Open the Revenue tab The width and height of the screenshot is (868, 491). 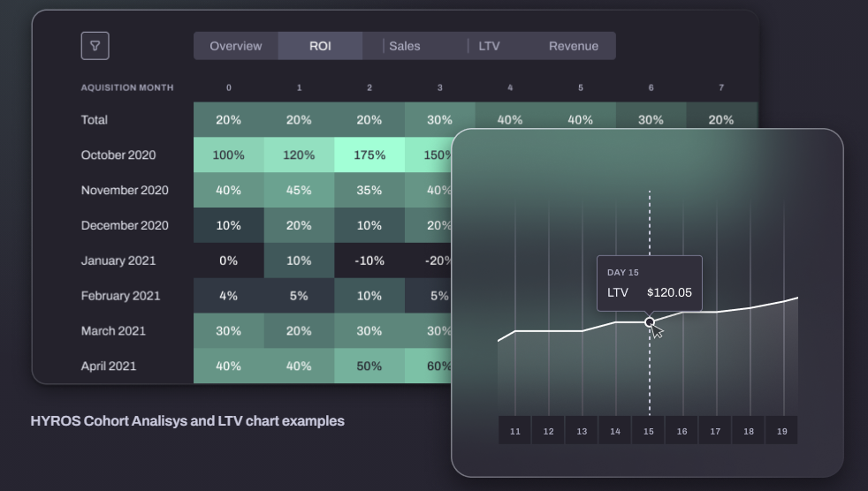coord(573,46)
